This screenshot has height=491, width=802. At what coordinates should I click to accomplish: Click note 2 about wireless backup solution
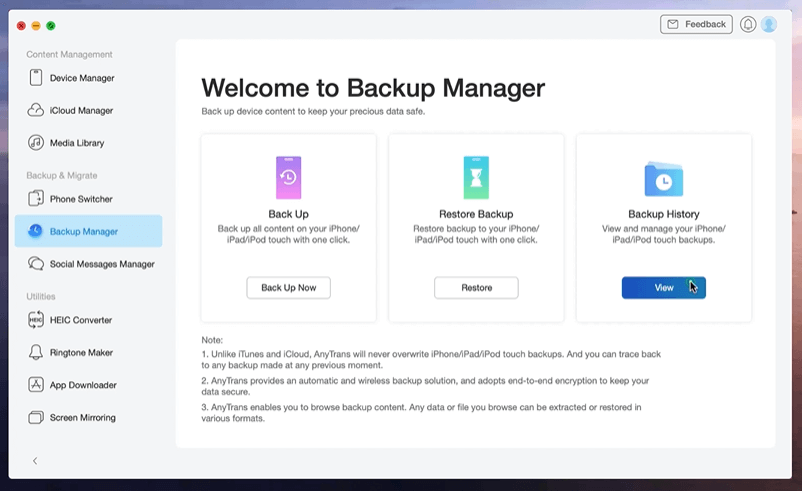425,386
